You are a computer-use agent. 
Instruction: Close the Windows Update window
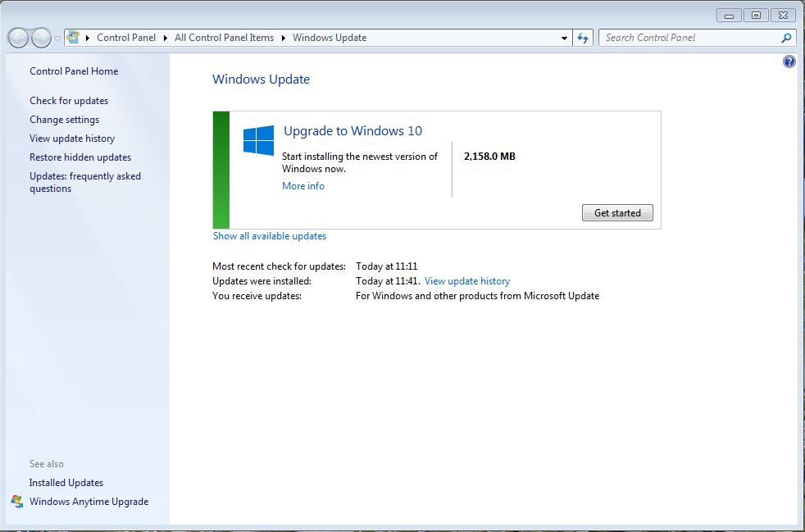pyautogui.click(x=783, y=16)
